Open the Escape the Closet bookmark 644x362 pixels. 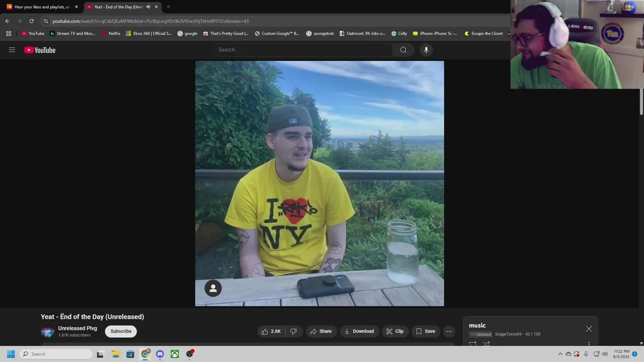pyautogui.click(x=484, y=34)
